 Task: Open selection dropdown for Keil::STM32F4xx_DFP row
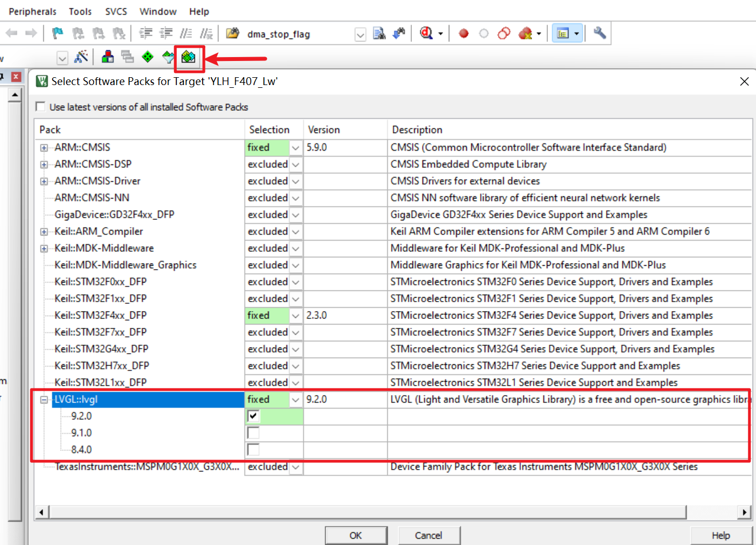pos(295,316)
